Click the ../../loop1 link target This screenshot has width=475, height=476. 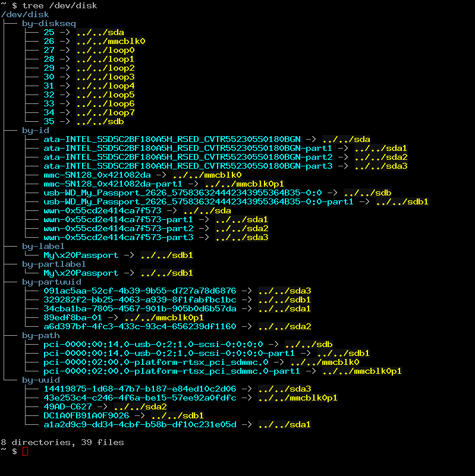click(105, 59)
